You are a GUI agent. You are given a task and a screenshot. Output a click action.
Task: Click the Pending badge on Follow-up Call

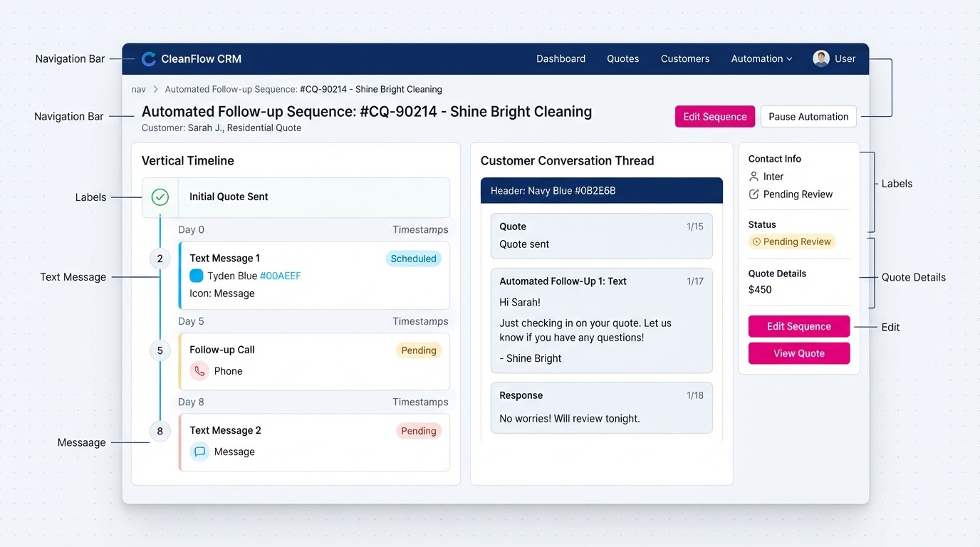pyautogui.click(x=419, y=350)
